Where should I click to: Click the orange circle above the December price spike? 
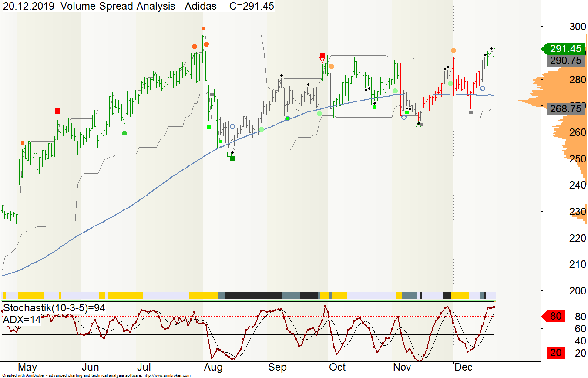454,51
